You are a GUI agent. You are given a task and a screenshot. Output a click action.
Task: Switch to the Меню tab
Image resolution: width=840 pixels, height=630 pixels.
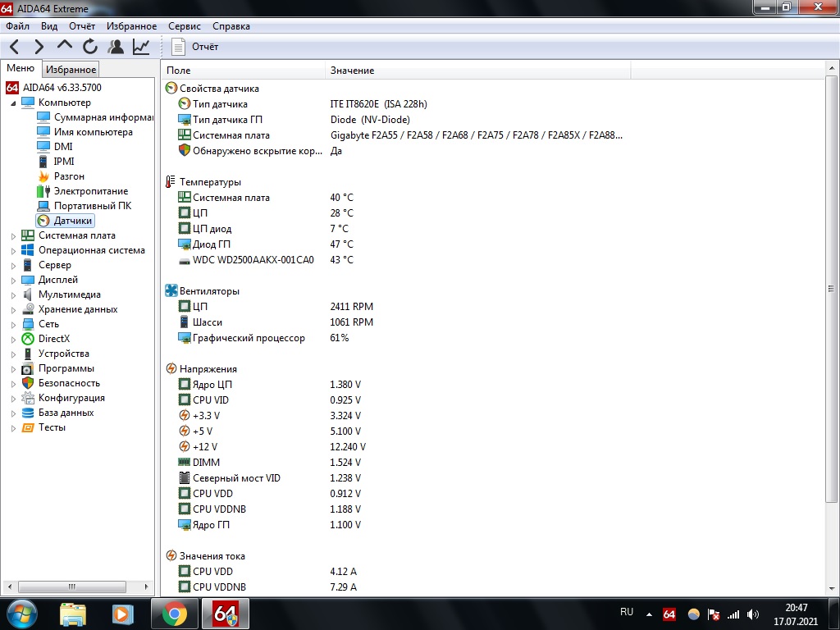(21, 68)
